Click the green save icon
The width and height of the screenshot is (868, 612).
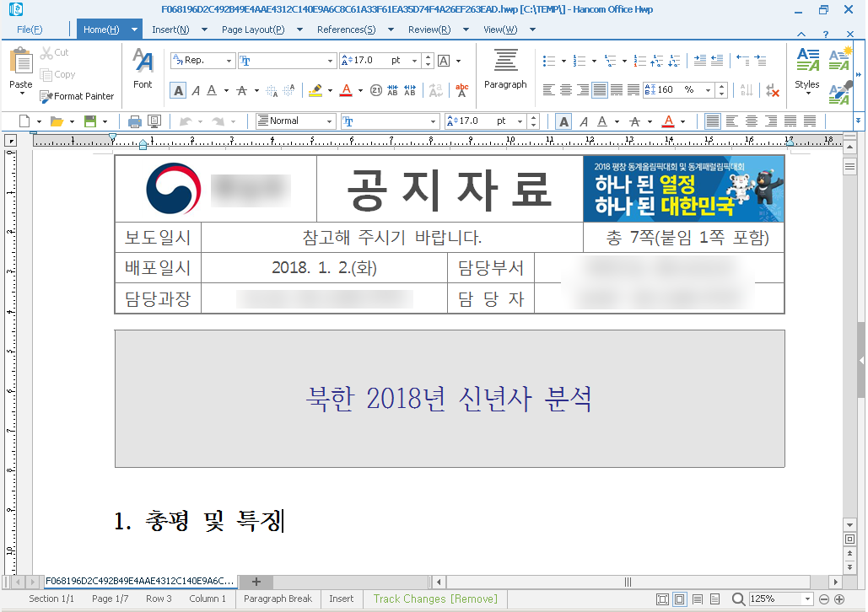89,121
